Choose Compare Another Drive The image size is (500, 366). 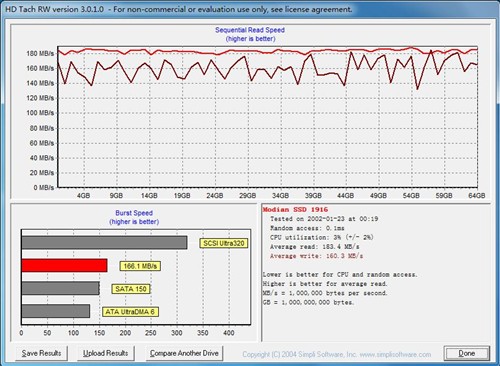point(184,353)
